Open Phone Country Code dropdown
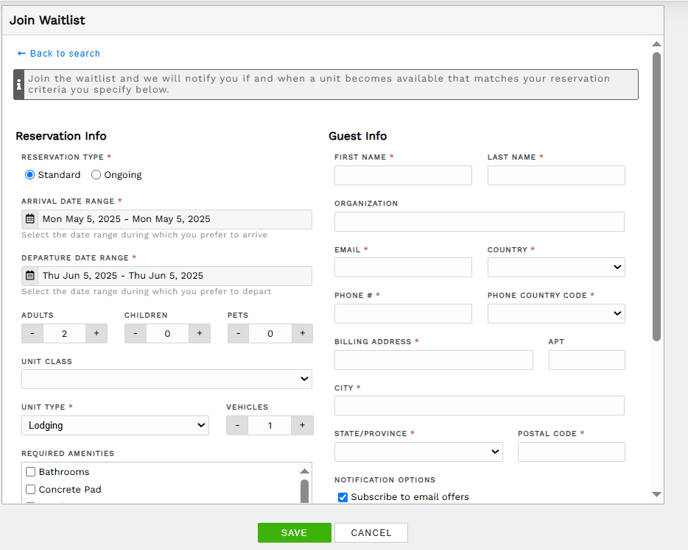Image resolution: width=688 pixels, height=550 pixels. [x=556, y=313]
